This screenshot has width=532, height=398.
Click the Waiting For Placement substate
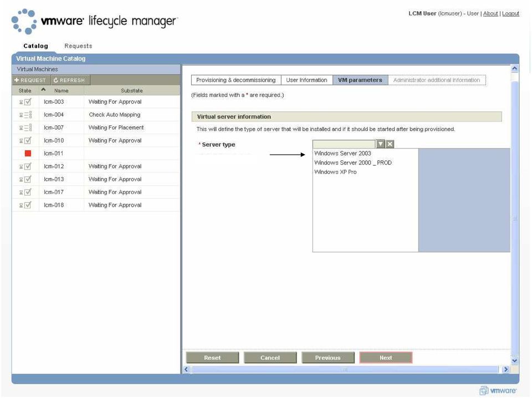116,127
